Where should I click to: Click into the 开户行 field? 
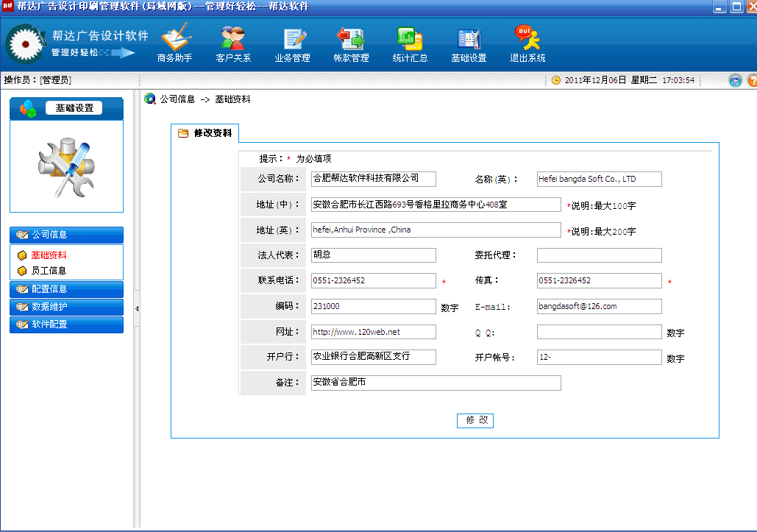tap(373, 357)
